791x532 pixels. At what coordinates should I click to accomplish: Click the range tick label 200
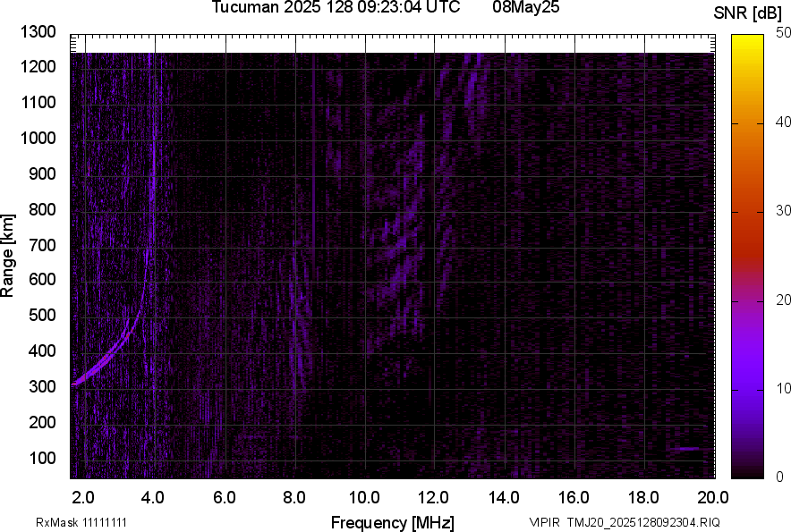coord(42,422)
